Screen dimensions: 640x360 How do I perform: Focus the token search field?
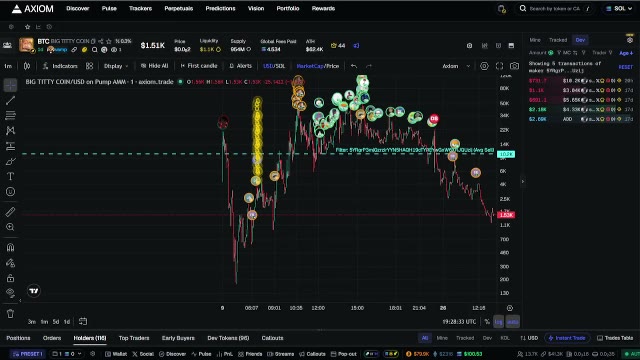(x=555, y=9)
